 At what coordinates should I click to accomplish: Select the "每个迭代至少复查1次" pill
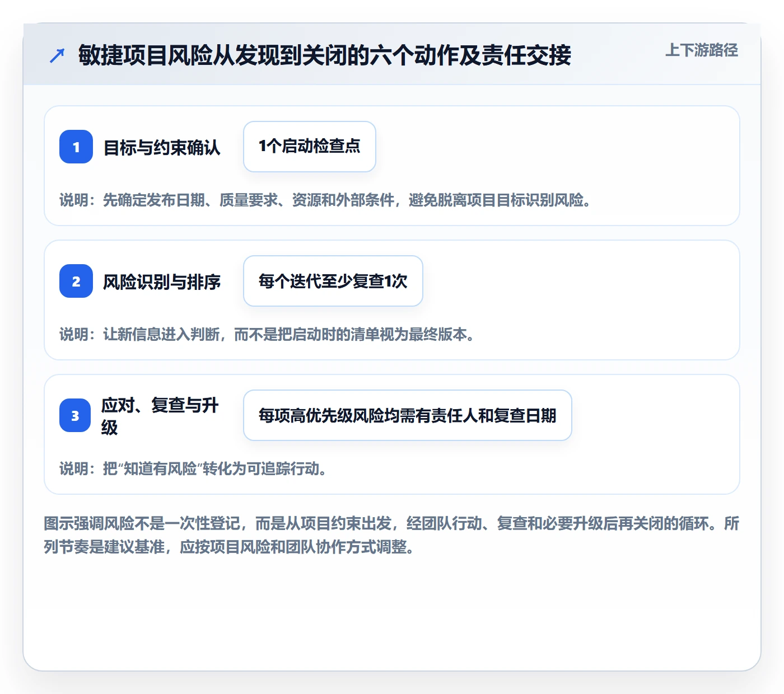tap(333, 281)
